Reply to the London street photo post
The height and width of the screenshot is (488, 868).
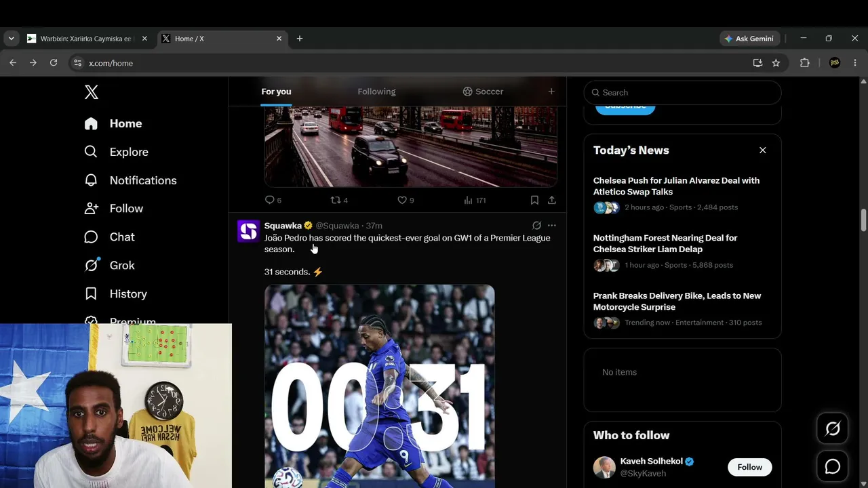[x=273, y=200]
